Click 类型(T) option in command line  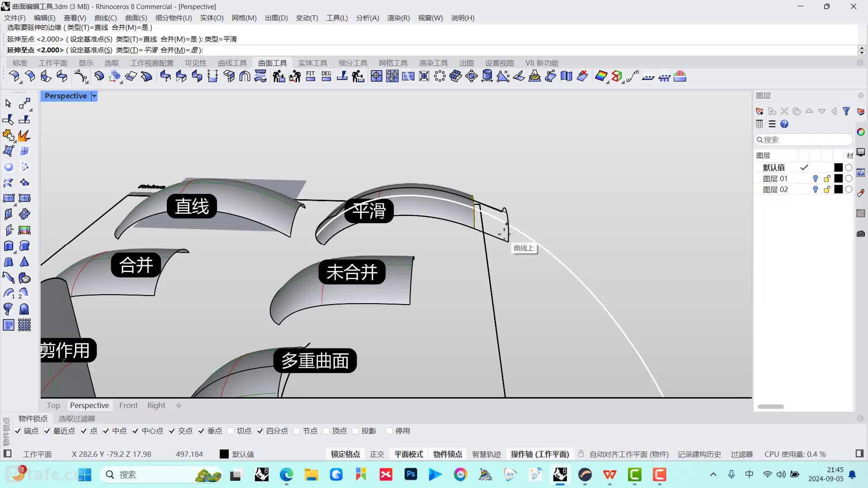pos(130,50)
